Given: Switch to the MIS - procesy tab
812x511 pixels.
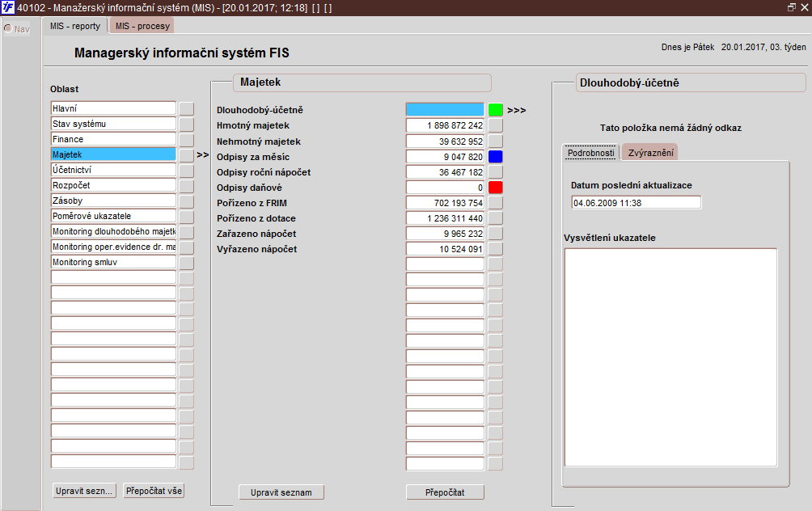Looking at the screenshot, I should pos(142,26).
